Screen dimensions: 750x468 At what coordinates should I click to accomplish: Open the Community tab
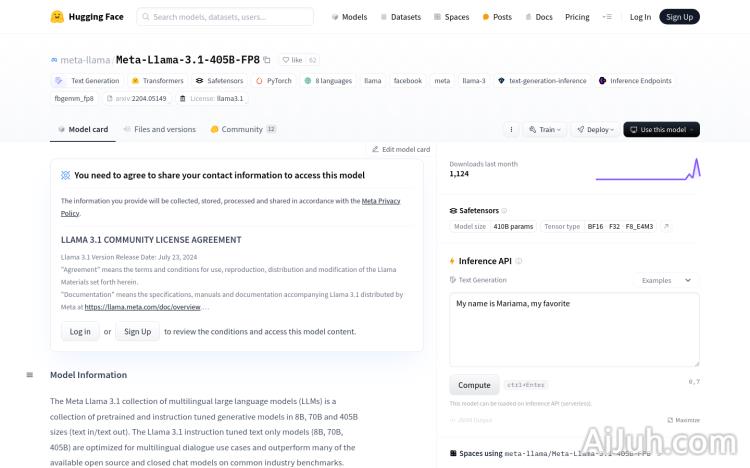click(242, 129)
